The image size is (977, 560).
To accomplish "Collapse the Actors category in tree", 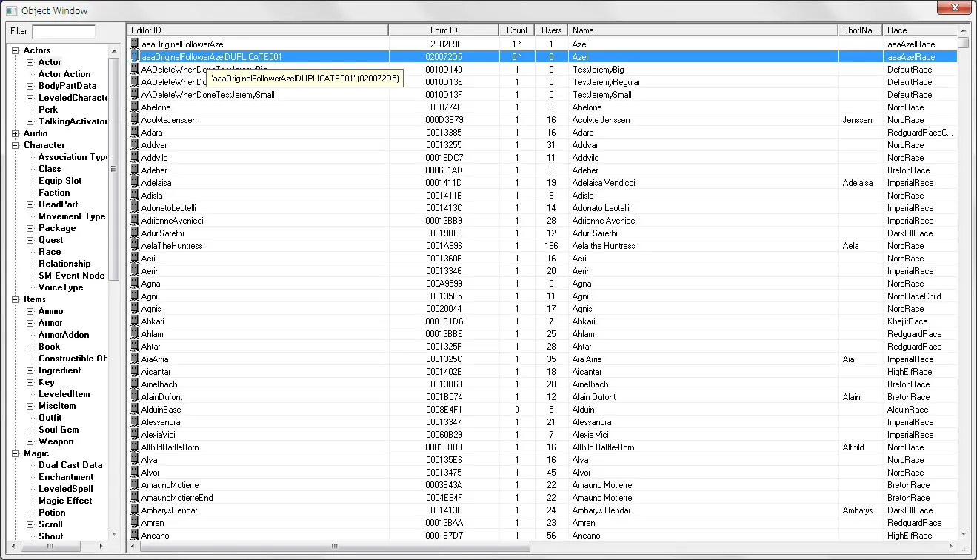I will [16, 50].
